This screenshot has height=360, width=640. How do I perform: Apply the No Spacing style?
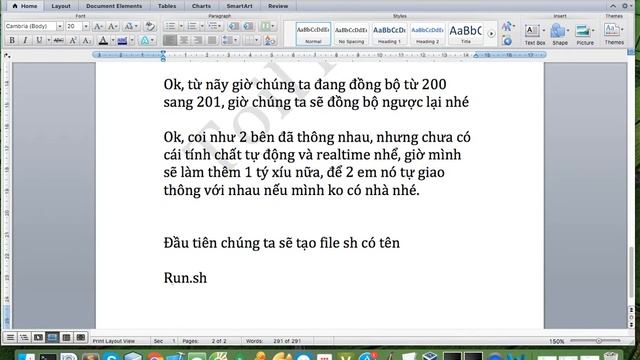coord(351,34)
